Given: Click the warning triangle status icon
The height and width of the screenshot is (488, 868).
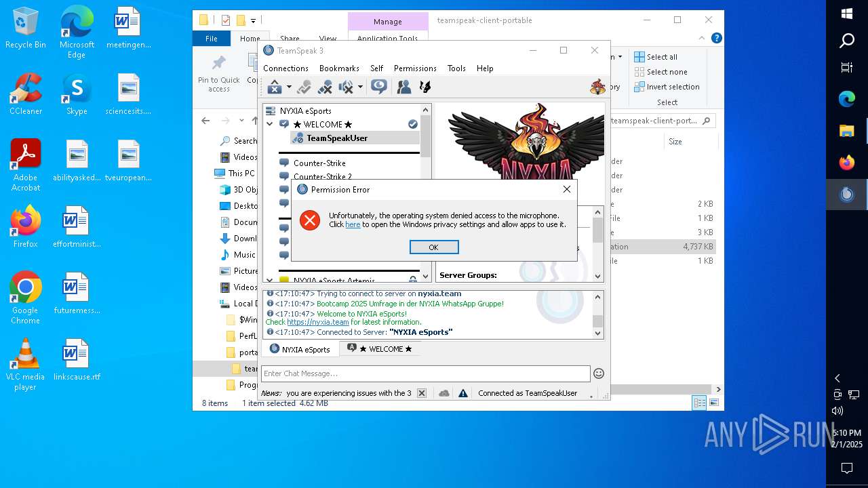Looking at the screenshot, I should pyautogui.click(x=463, y=393).
